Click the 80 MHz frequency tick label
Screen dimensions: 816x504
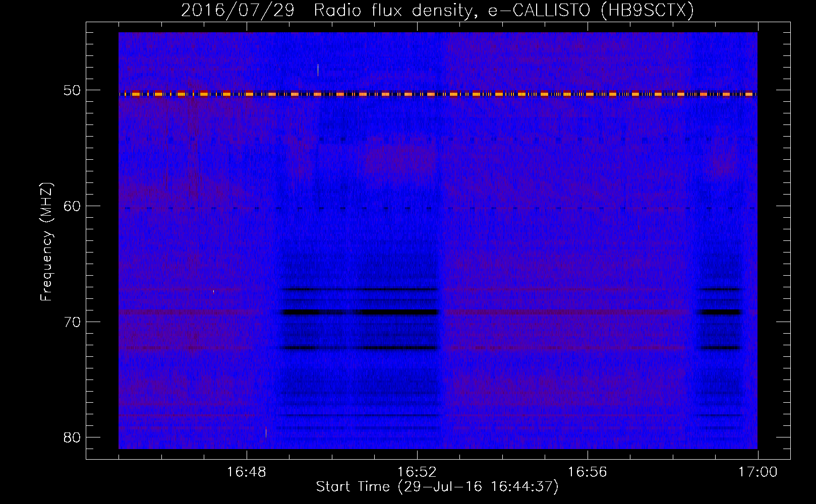72,437
